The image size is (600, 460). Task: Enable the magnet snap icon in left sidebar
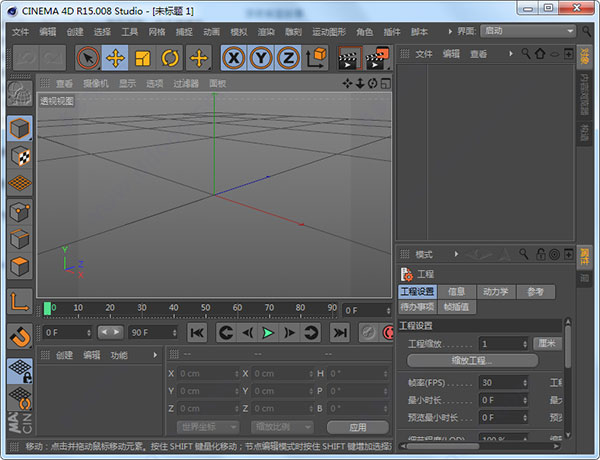pos(19,336)
